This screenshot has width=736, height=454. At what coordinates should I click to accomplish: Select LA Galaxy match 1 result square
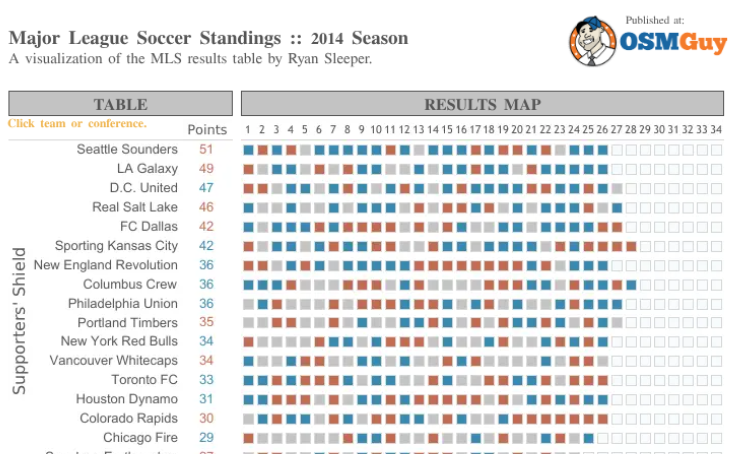[248, 169]
